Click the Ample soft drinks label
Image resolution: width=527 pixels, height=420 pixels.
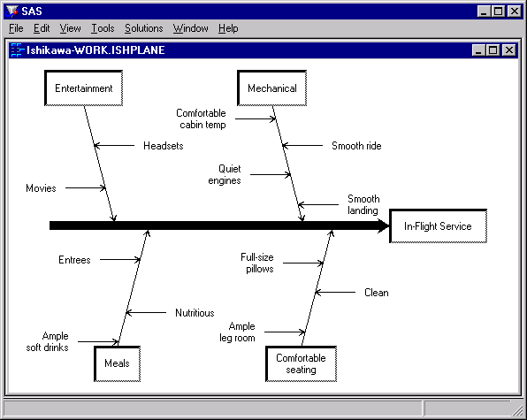[48, 341]
